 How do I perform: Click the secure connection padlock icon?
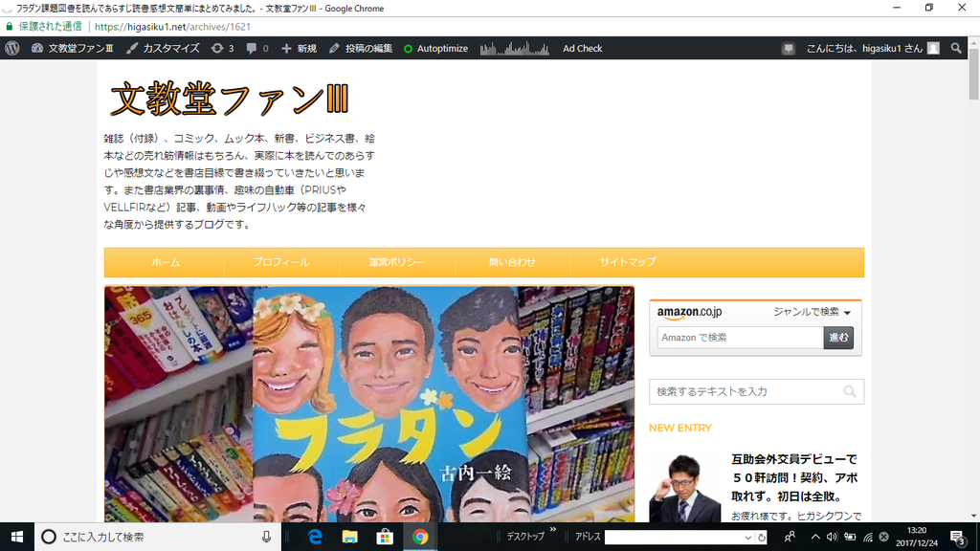coord(9,26)
